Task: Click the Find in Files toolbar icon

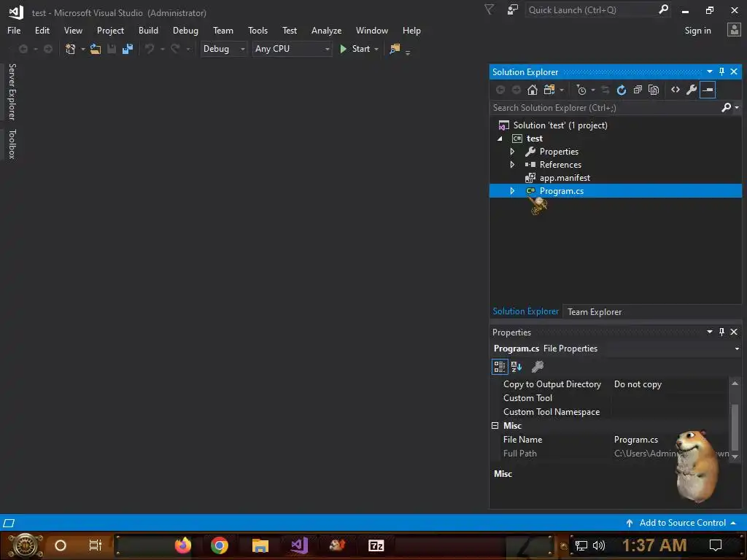Action: [395, 49]
